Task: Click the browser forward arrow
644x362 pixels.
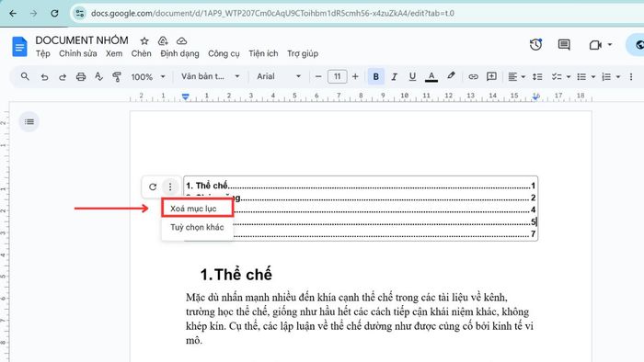Action: click(x=33, y=13)
